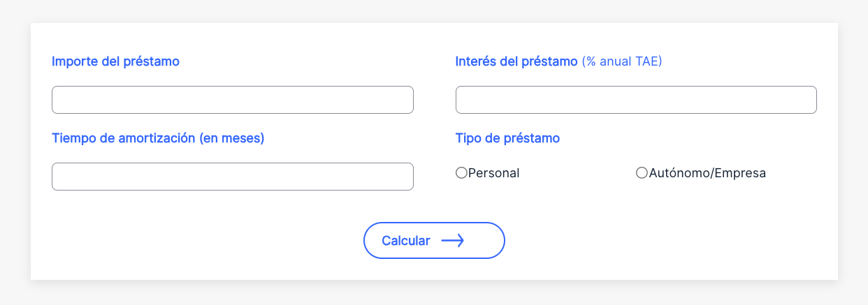Click the left end of the loan amount field
868x305 pixels.
tap(63, 100)
